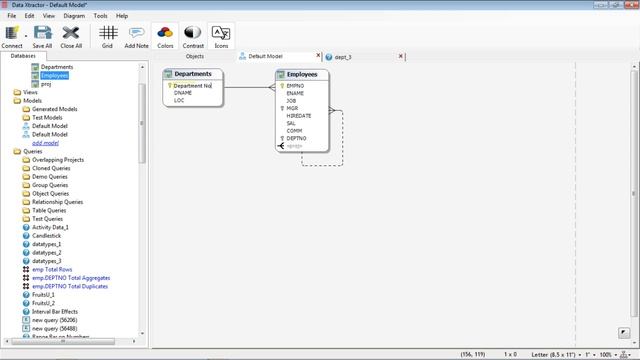Click the emp.DEPTNO Total Aggregates link
Image resolution: width=640 pixels, height=360 pixels.
[71, 278]
